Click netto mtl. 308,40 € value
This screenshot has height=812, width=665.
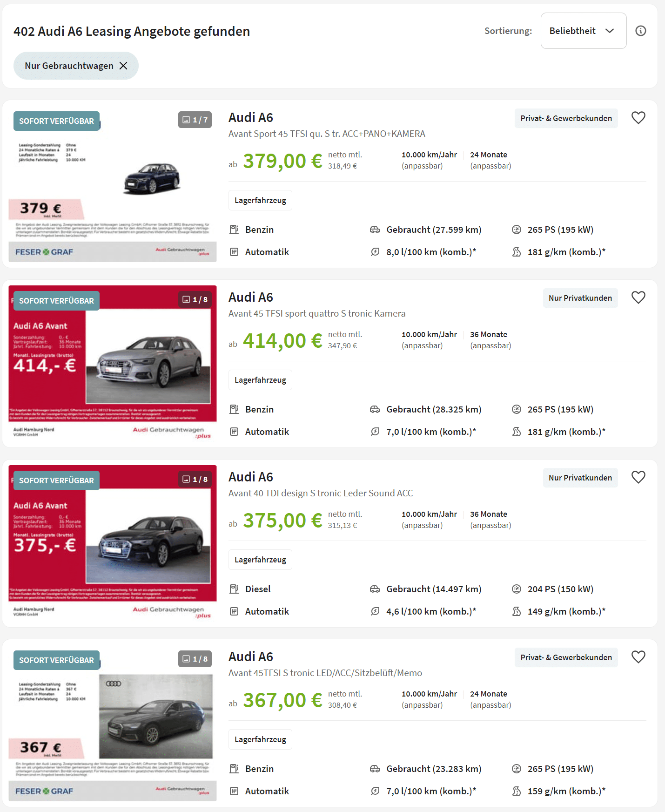(x=343, y=705)
